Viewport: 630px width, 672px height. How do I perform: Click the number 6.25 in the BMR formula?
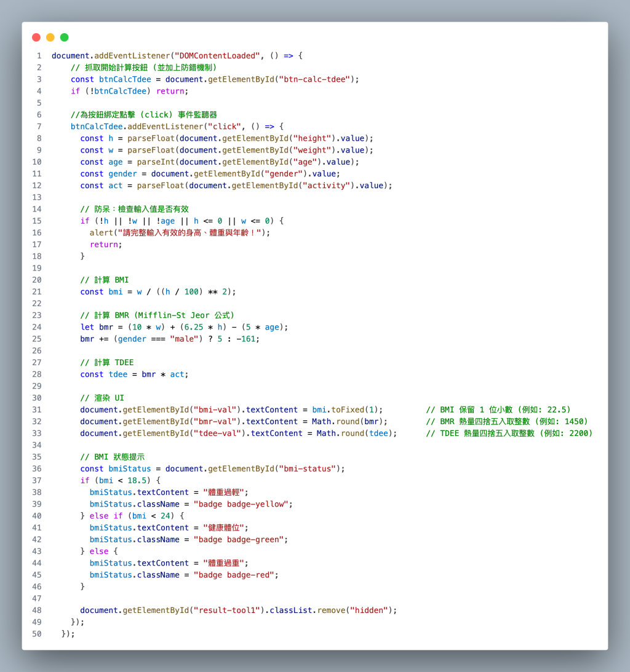[194, 327]
